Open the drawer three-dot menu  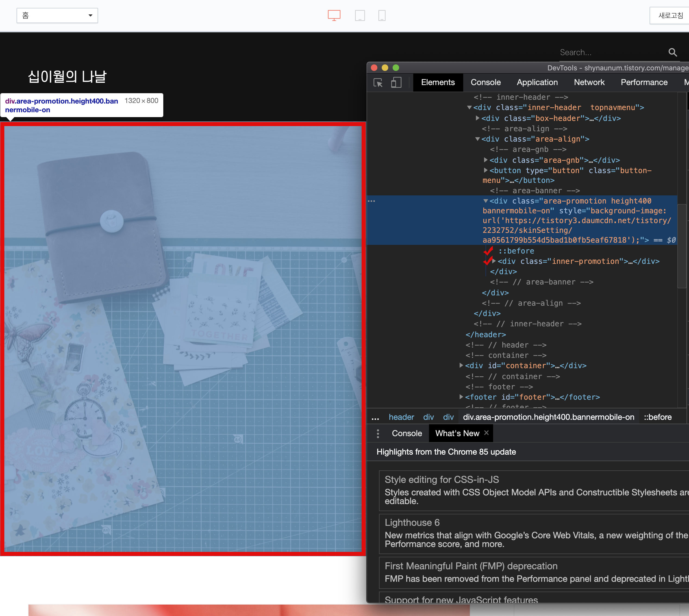(x=378, y=434)
